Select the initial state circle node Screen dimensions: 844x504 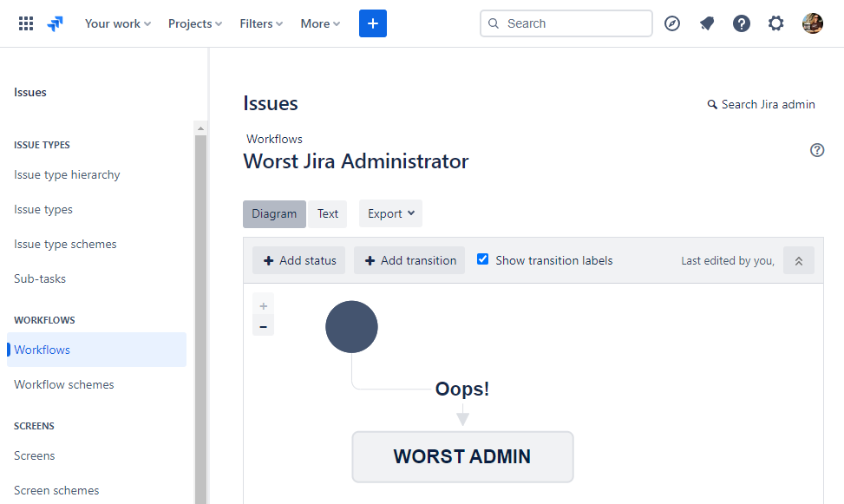351,327
